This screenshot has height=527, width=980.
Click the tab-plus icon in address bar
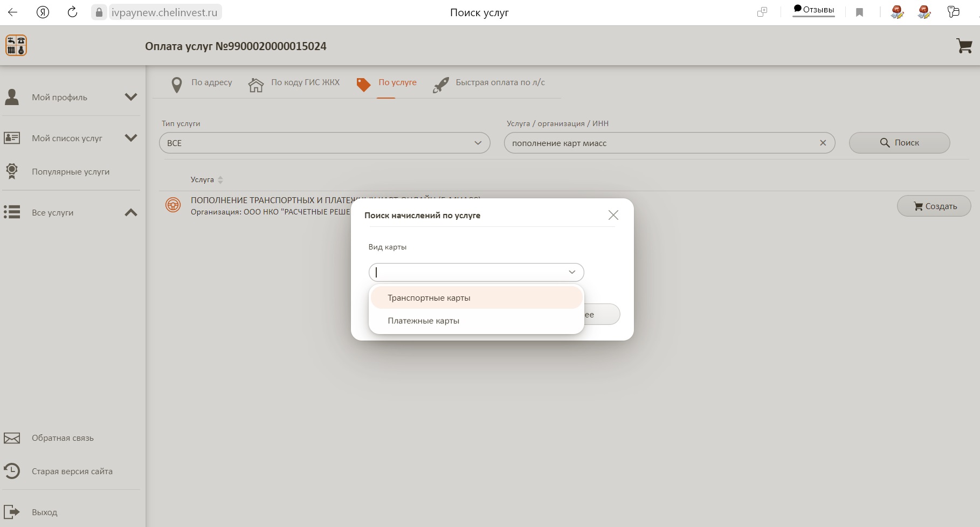tap(762, 12)
